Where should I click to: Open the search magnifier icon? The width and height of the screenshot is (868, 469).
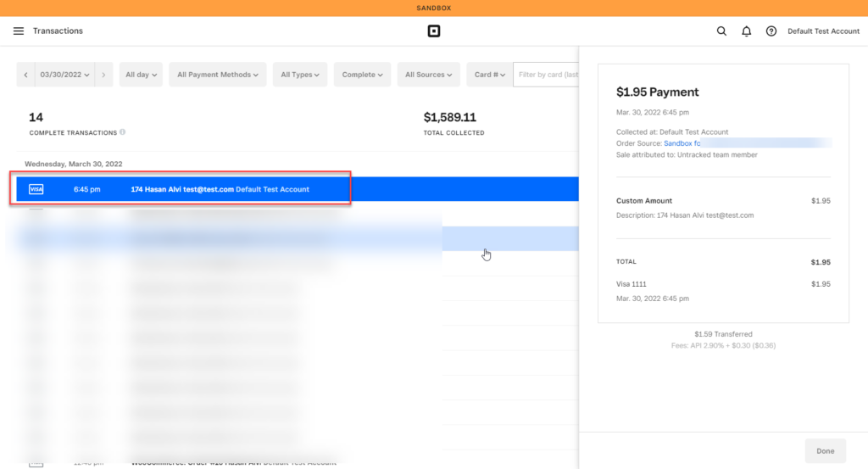721,31
